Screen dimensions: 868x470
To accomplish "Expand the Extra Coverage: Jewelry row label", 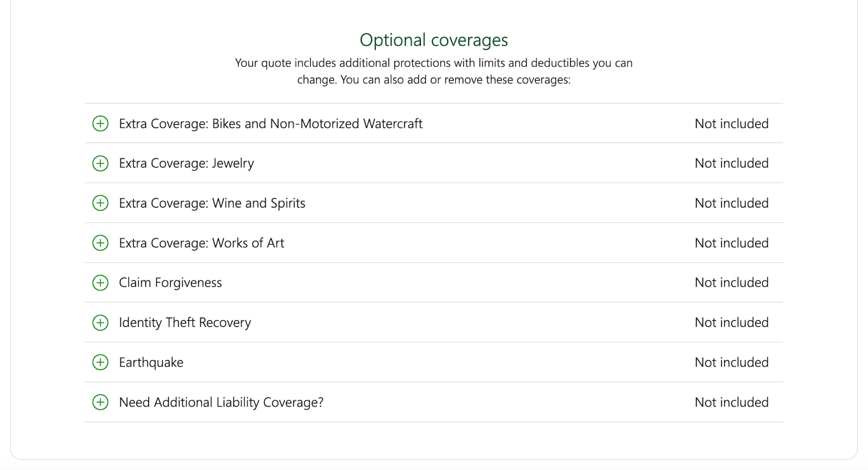I will point(186,163).
